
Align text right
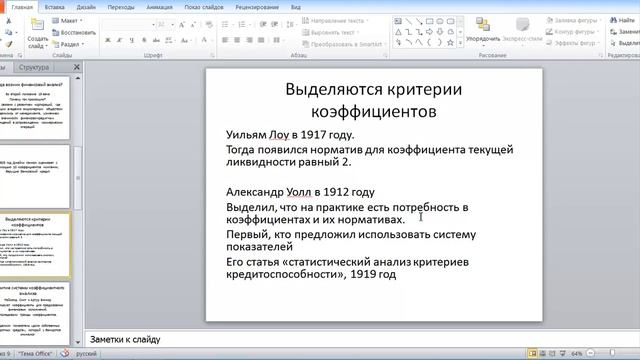click(249, 40)
